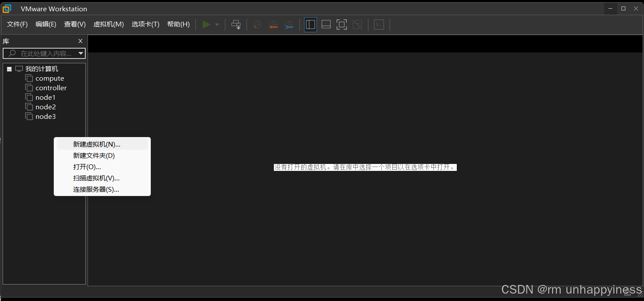This screenshot has width=644, height=301.
Task: Click the VM icon beside node2
Action: pyautogui.click(x=29, y=107)
